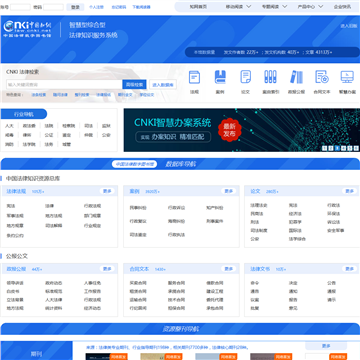Select the 期刊 tab in resource navigation
360x360 pixels.
coord(36,351)
